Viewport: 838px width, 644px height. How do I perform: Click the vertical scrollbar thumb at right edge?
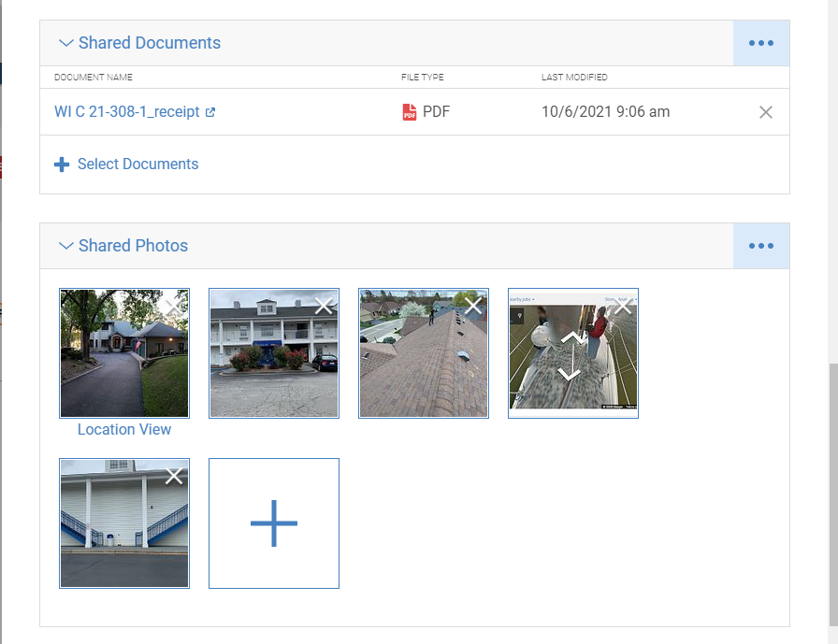click(833, 494)
